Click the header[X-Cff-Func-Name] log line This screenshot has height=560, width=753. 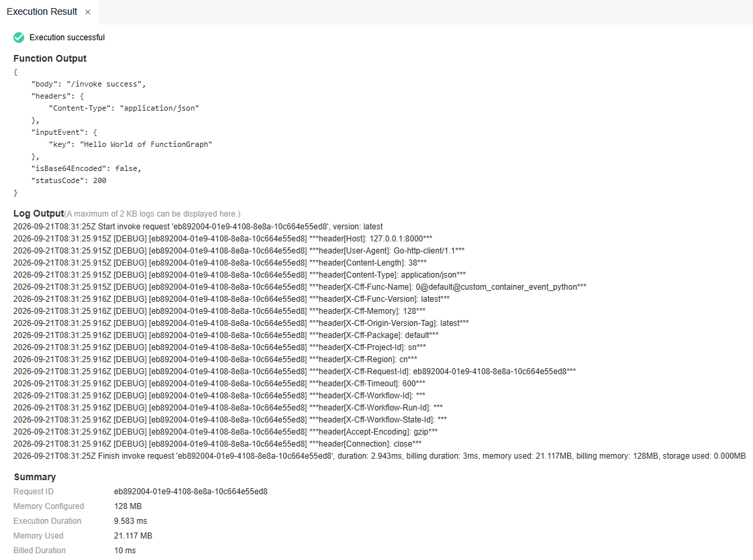tap(300, 286)
